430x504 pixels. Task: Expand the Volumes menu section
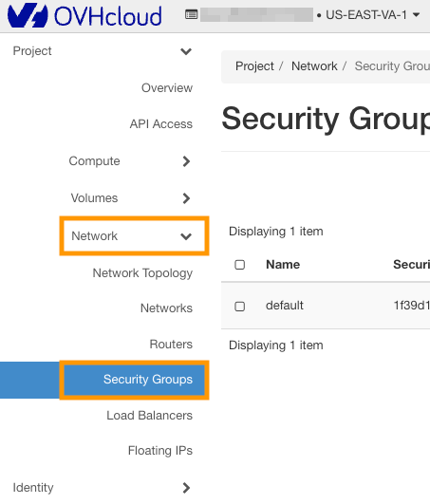[x=130, y=198]
